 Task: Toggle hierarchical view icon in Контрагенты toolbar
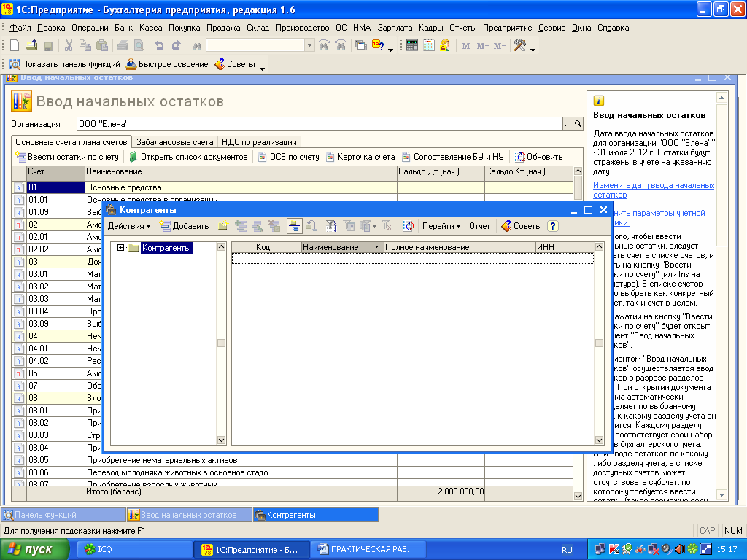[295, 226]
